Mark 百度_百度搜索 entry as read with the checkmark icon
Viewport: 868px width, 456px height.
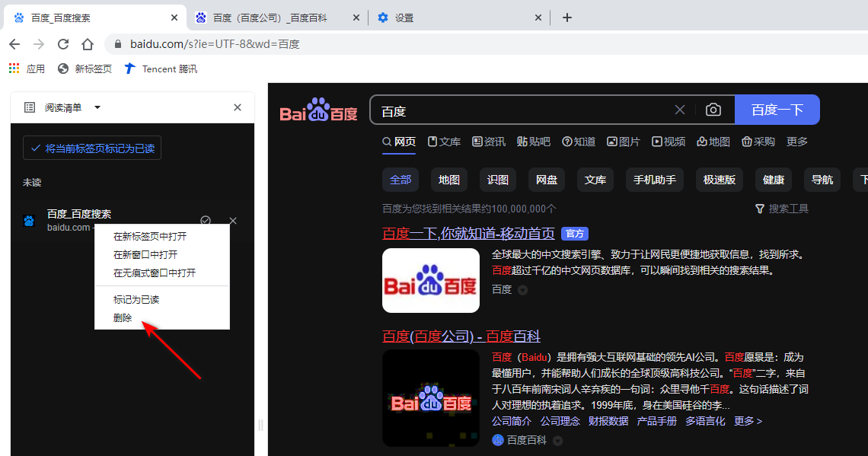pos(206,220)
